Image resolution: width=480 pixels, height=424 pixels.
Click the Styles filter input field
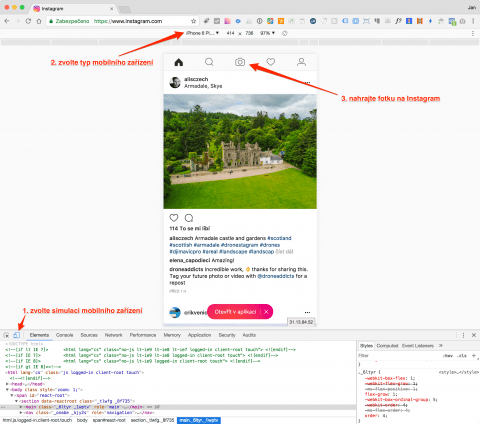398,355
